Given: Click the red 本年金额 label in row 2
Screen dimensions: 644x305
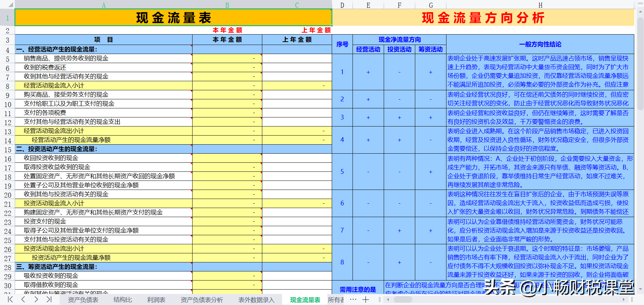Looking at the screenshot, I should pos(227,30).
